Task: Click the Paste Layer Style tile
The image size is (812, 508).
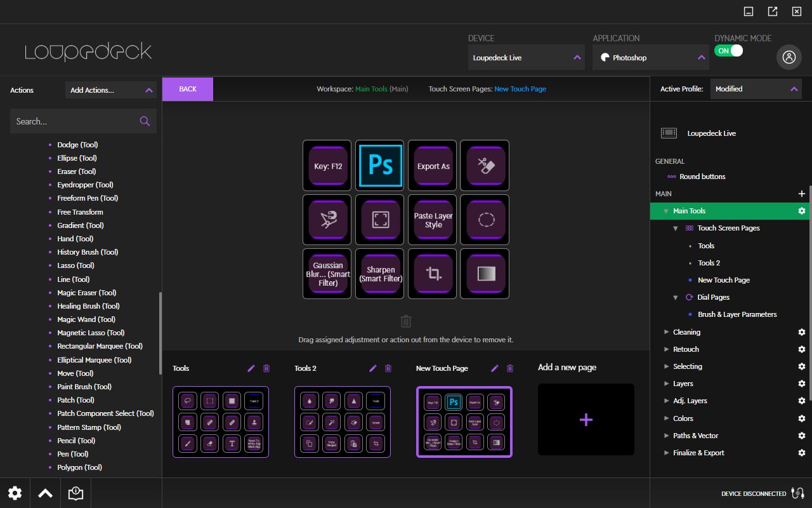Action: pos(432,220)
